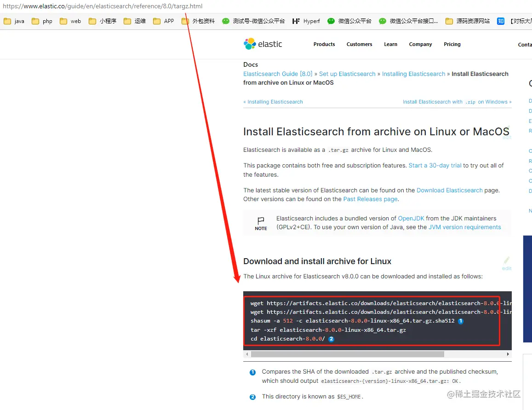The image size is (532, 410).
Task: Open the 微信公众平台接口 bookmark
Action: click(408, 21)
